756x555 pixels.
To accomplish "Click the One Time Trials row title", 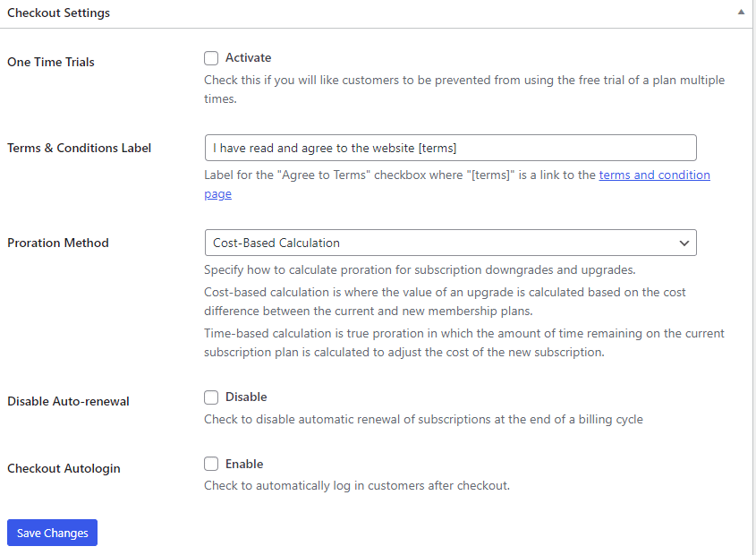I will (51, 63).
